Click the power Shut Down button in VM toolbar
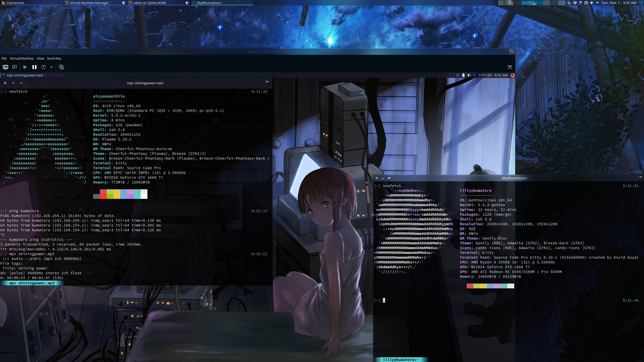 [44, 67]
